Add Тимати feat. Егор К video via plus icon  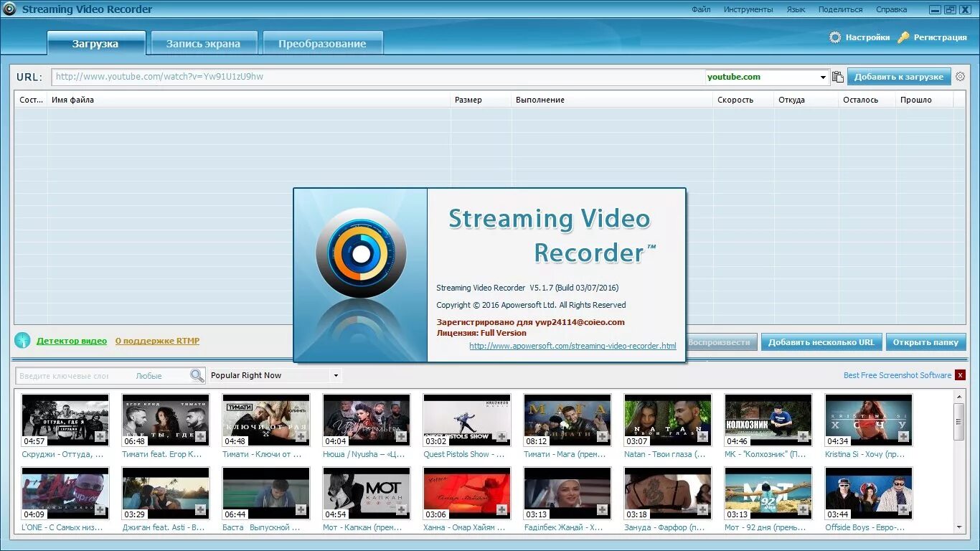(x=201, y=436)
